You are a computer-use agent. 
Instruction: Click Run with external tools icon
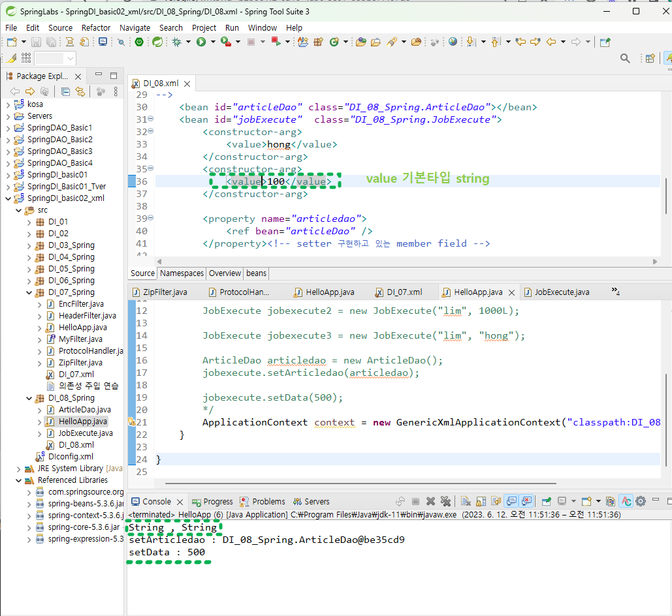tap(226, 42)
